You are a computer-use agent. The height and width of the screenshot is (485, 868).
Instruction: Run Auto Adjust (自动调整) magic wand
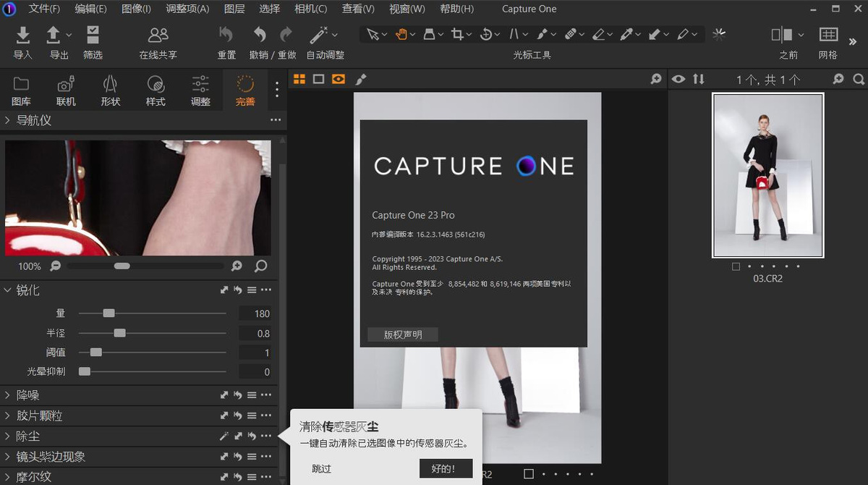coord(319,34)
